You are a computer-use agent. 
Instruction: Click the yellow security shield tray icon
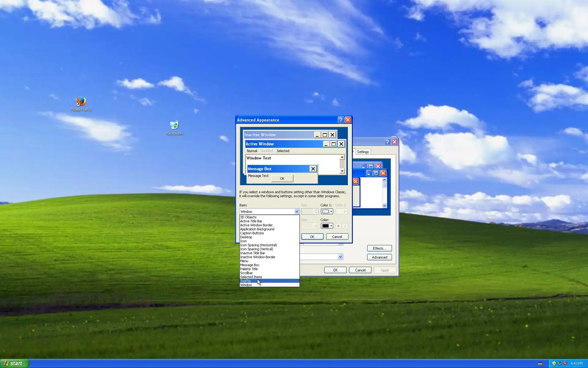[554, 363]
